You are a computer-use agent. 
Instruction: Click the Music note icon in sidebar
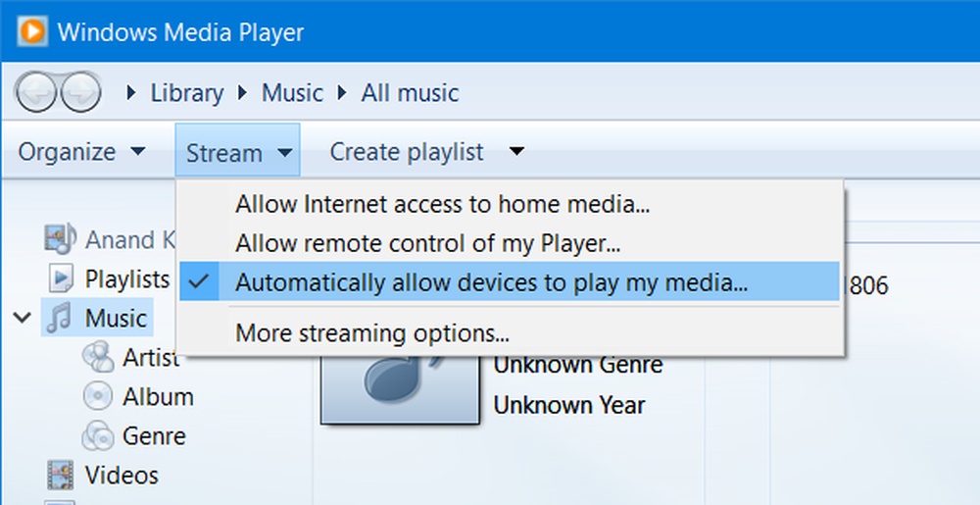[x=60, y=318]
